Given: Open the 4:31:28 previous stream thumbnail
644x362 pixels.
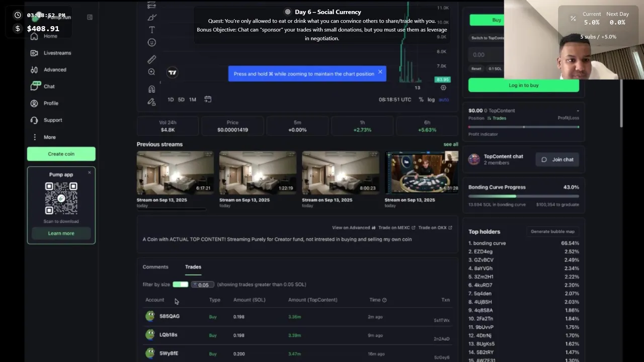Looking at the screenshot, I should 422,173.
